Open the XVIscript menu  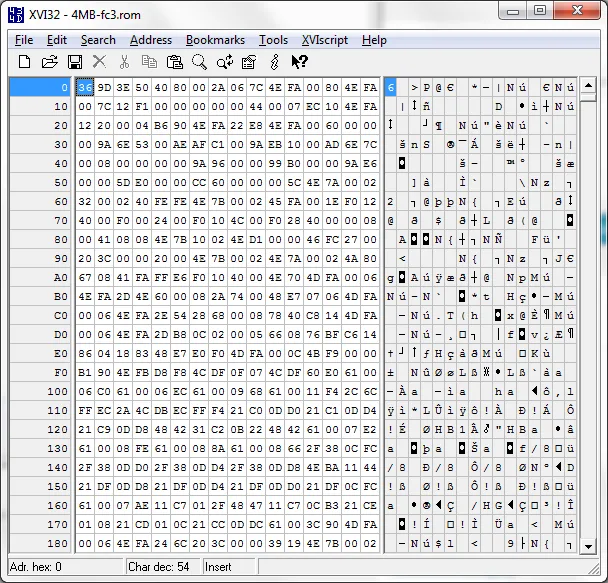(x=325, y=40)
